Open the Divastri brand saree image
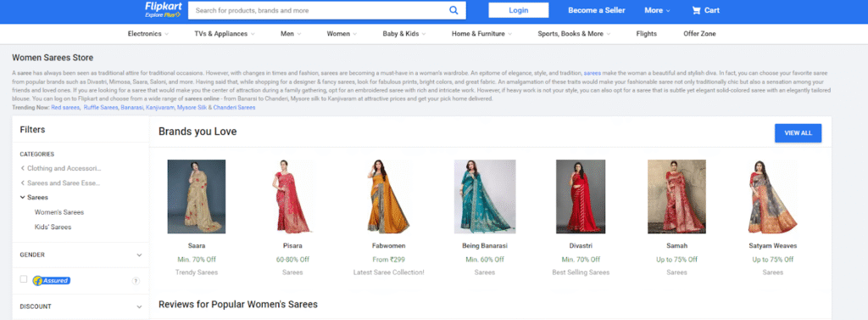The height and width of the screenshot is (320, 868). point(581,196)
